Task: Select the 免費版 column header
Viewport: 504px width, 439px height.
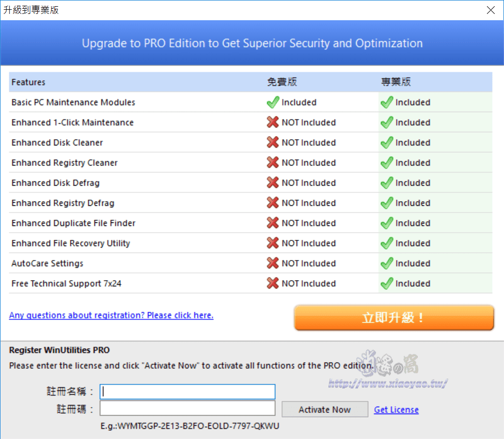Action: pyautogui.click(x=282, y=82)
